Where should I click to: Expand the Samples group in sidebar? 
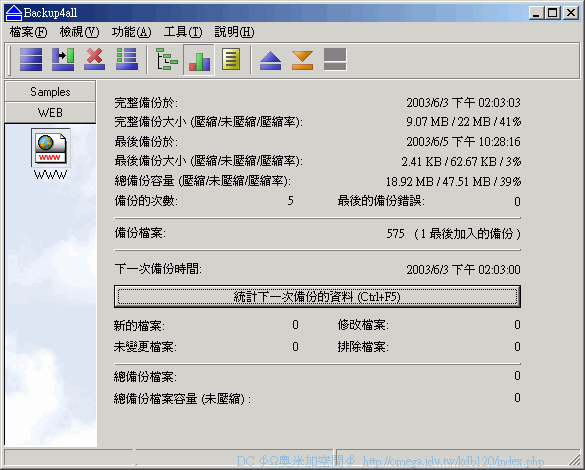[x=50, y=92]
